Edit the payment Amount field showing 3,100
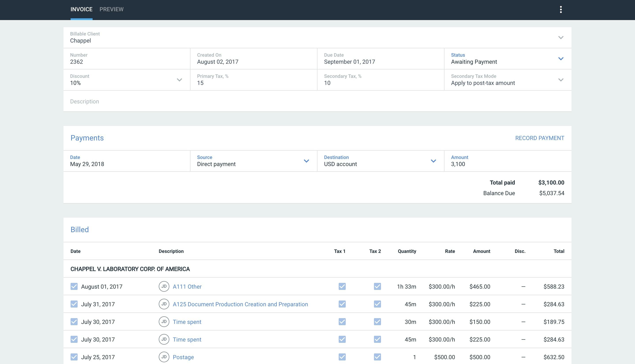Viewport: 635px width, 364px height. pyautogui.click(x=475, y=164)
